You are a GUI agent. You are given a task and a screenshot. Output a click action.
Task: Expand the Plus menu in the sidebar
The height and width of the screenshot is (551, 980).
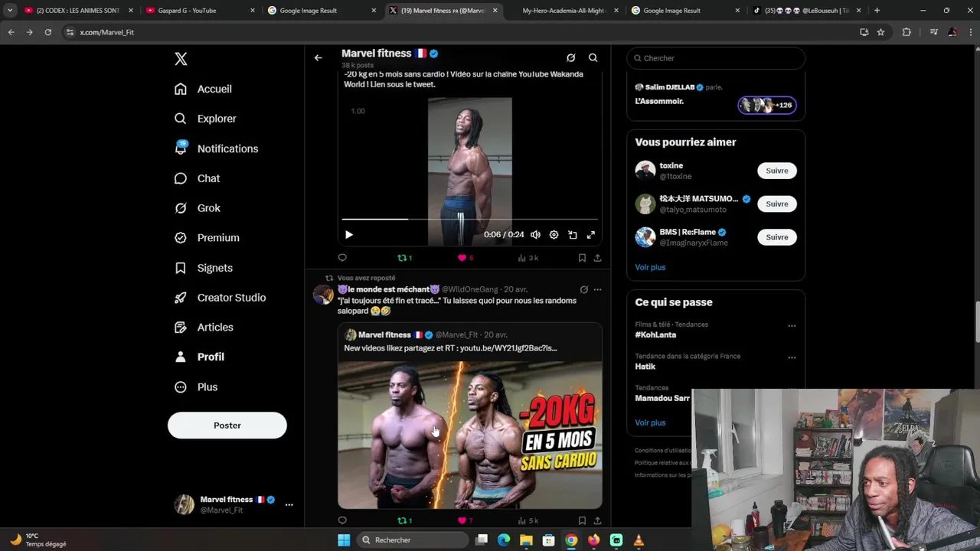pos(196,387)
